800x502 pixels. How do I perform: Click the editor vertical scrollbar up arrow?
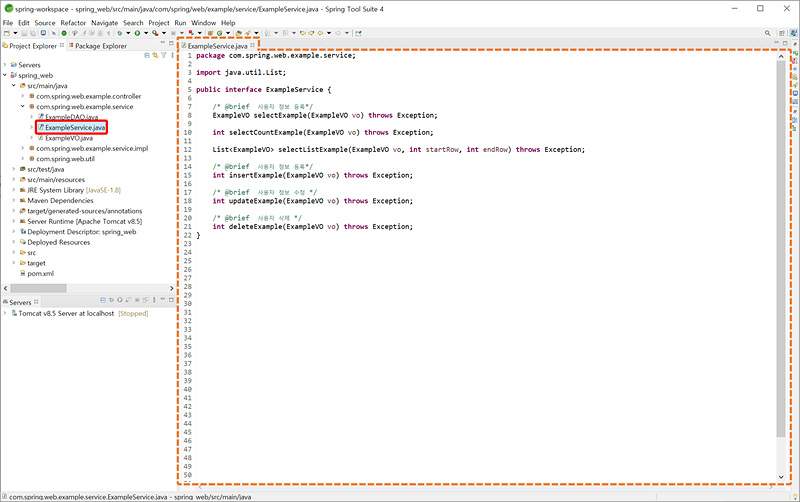(781, 57)
